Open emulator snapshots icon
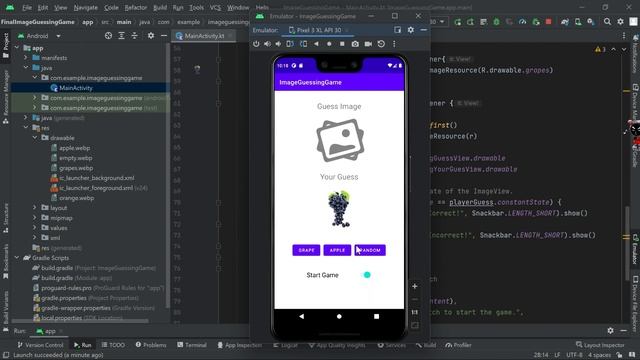 381,44
